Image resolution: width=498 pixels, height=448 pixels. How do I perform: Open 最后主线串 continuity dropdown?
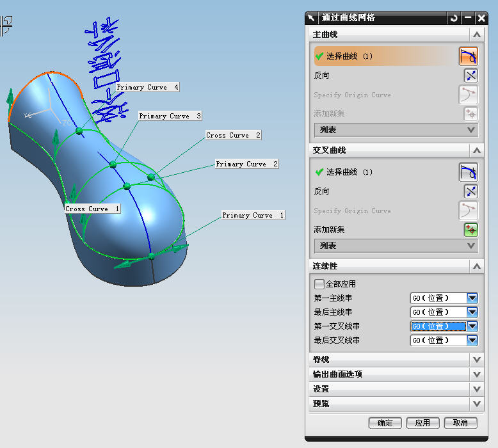pyautogui.click(x=472, y=312)
